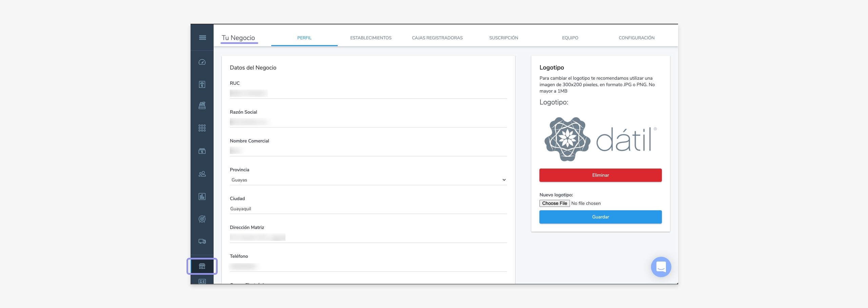Switch to the Establecimientos tab
This screenshot has height=308, width=868.
click(x=371, y=38)
